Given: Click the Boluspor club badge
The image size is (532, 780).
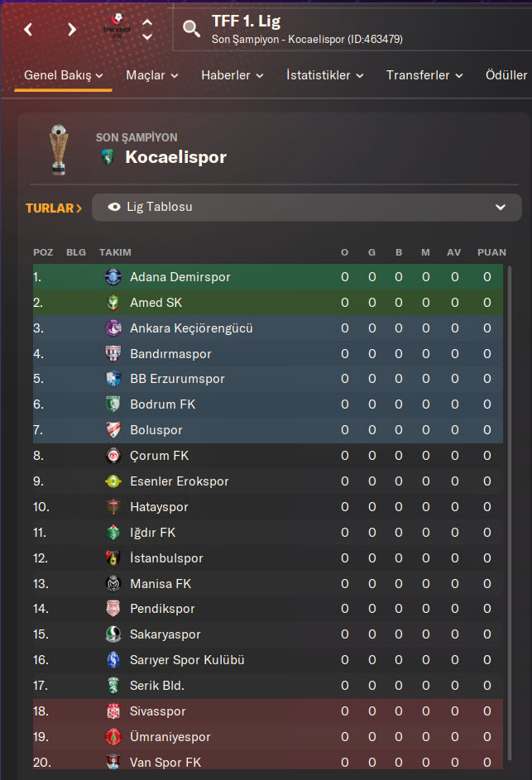Looking at the screenshot, I should coord(113,430).
